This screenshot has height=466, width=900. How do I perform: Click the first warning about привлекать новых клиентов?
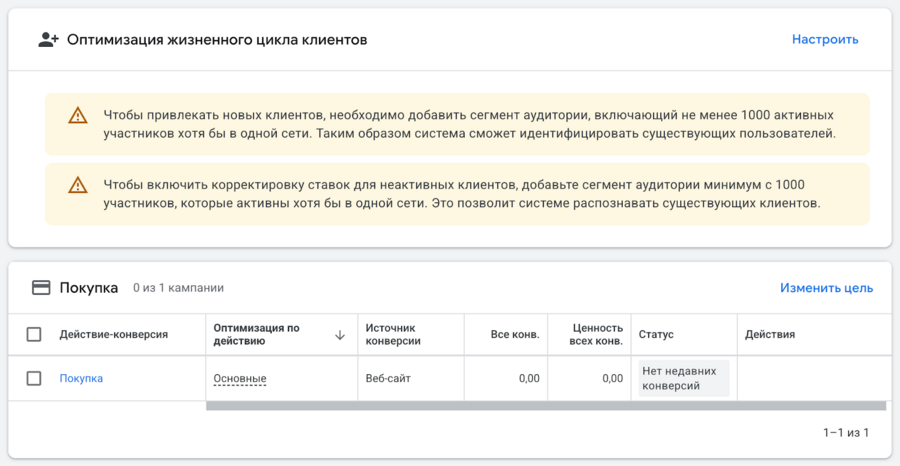(x=457, y=125)
